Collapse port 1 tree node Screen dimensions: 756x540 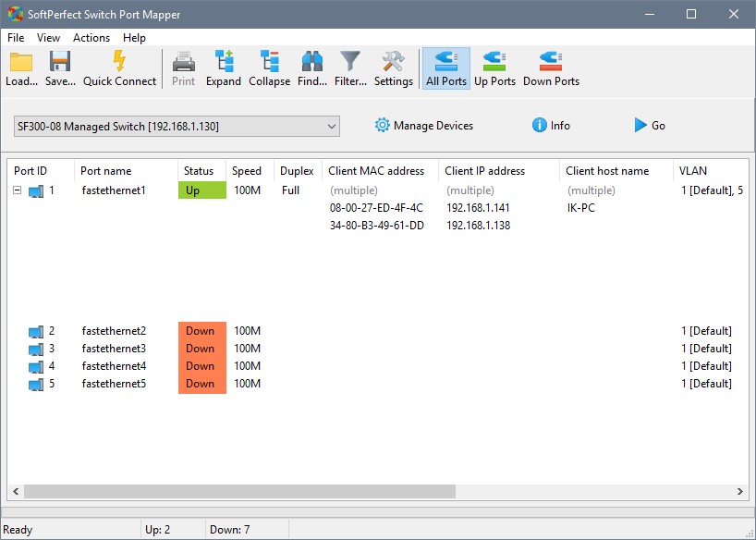click(x=18, y=190)
